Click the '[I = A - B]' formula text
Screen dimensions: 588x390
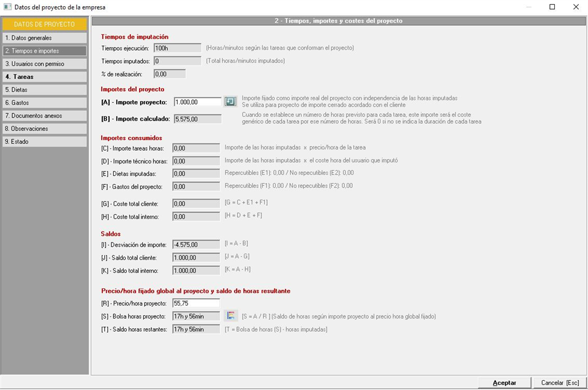click(x=236, y=244)
